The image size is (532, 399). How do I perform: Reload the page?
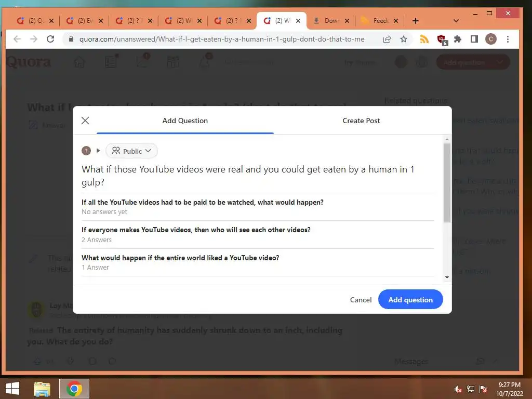click(x=50, y=39)
